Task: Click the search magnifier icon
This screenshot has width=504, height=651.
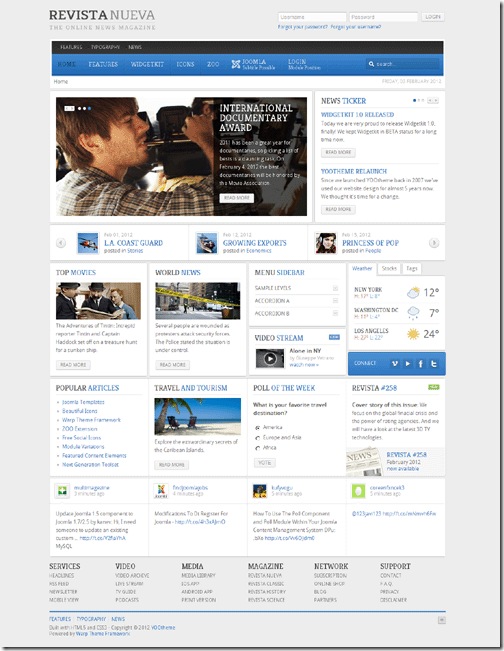Action: tap(371, 64)
